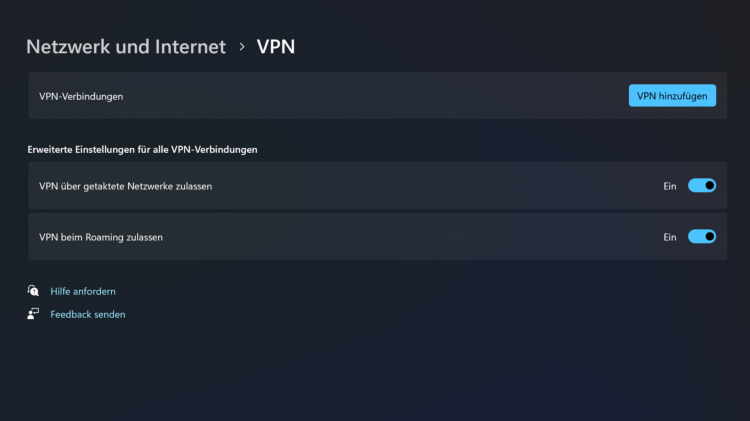Click the VPN hinzufügen button
Image resolution: width=750 pixels, height=421 pixels.
(x=672, y=96)
